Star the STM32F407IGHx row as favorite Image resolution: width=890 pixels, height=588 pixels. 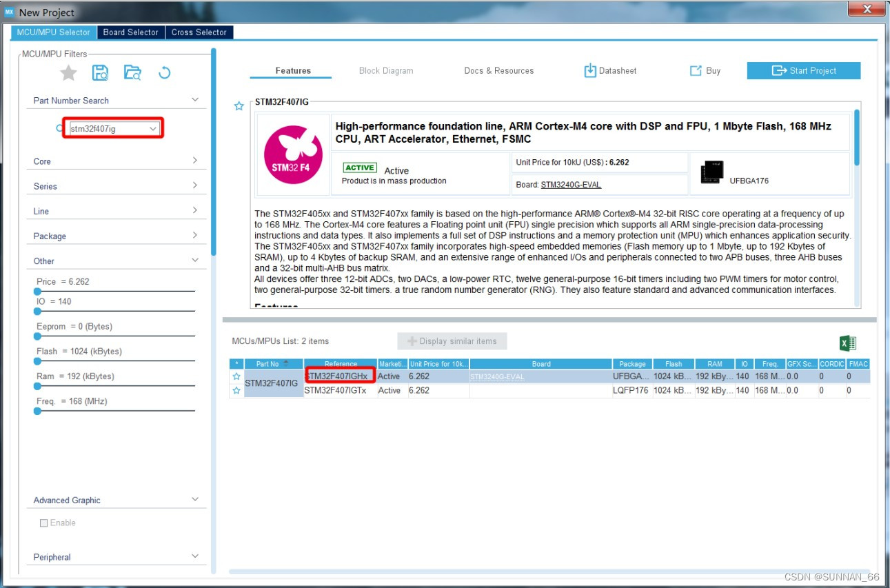(x=236, y=376)
